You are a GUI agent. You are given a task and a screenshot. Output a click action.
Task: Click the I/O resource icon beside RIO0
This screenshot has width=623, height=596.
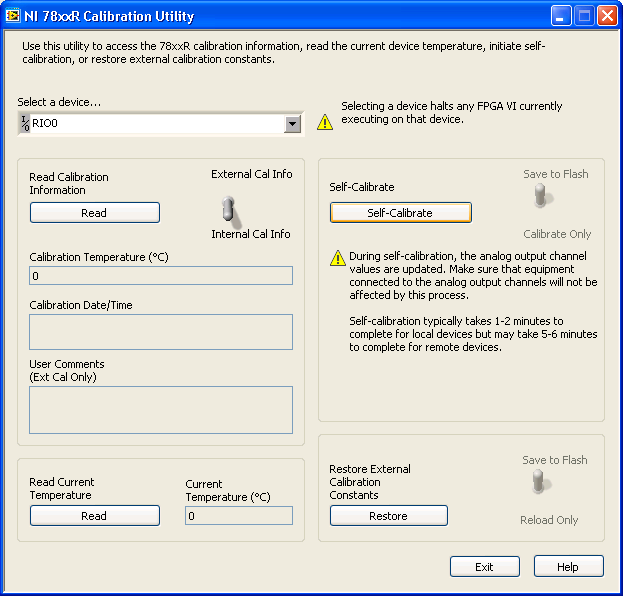point(24,124)
